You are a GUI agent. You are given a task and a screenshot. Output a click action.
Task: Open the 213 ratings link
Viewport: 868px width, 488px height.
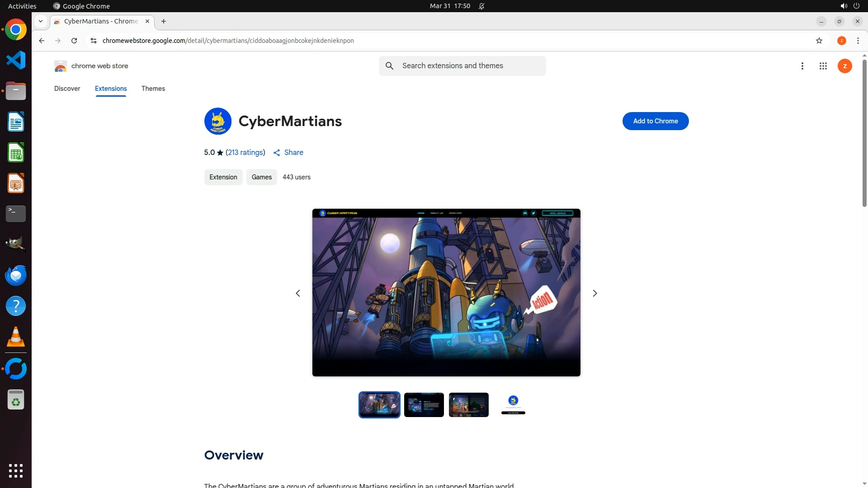click(x=245, y=153)
